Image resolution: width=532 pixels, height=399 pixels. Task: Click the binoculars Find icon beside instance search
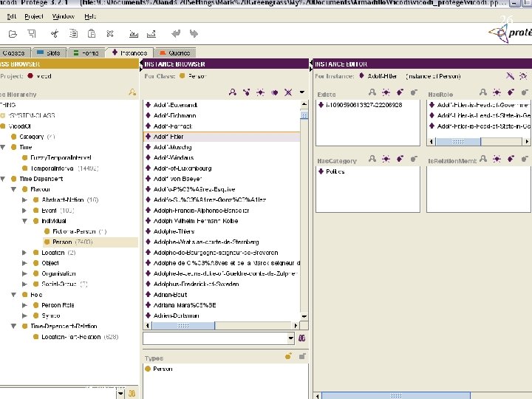(301, 338)
